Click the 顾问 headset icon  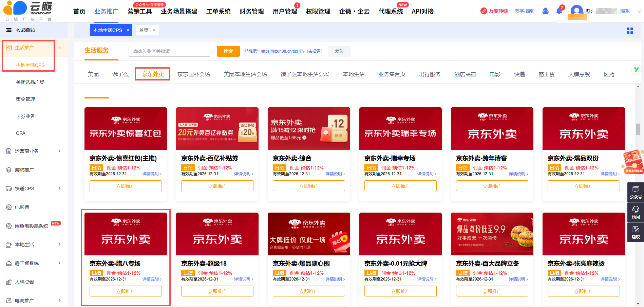click(636, 212)
